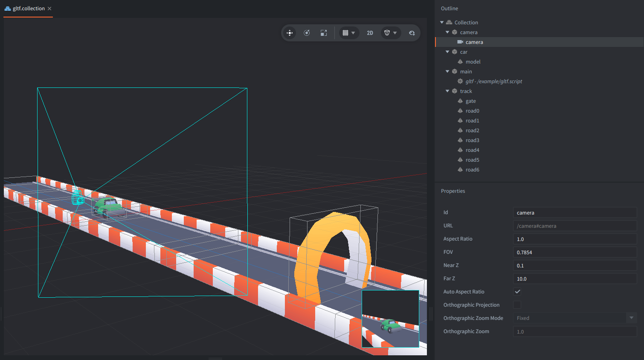Screen dimensions: 644x360
Task: Select the main game object label
Action: (x=466, y=72)
